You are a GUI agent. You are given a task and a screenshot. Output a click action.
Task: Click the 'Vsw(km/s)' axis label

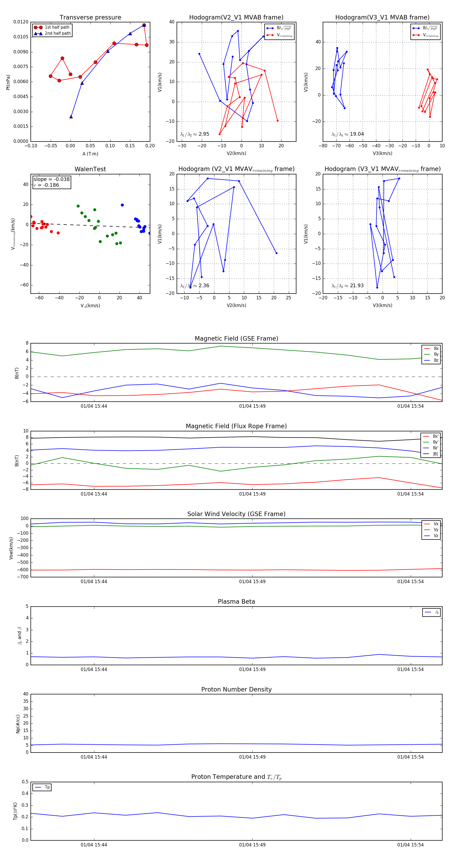(x=11, y=548)
